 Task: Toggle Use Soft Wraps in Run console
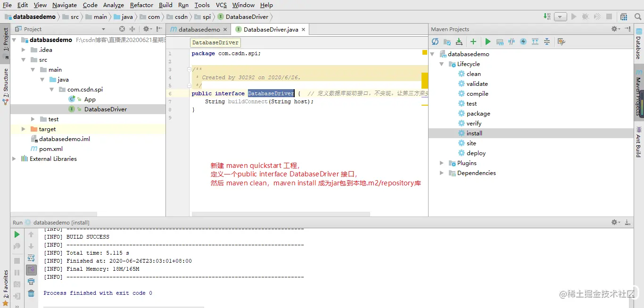[x=31, y=258]
